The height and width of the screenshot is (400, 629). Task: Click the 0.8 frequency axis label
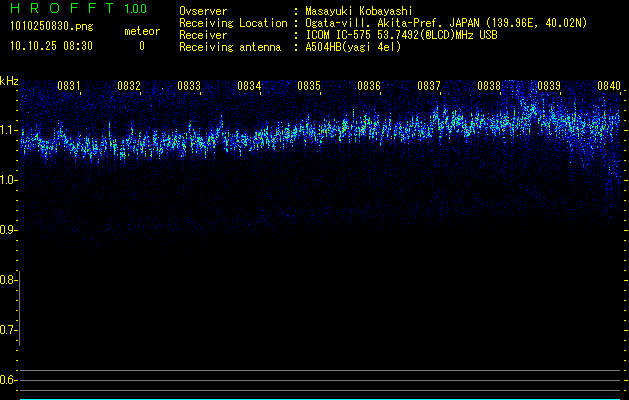click(x=9, y=280)
